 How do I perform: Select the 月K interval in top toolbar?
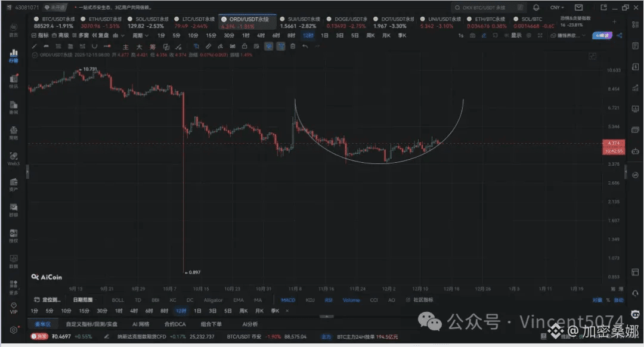click(386, 35)
